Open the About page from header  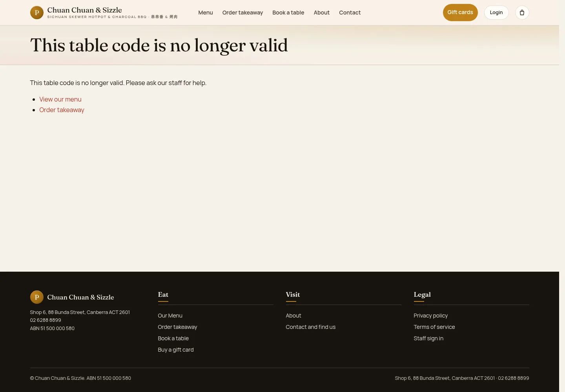[322, 13]
